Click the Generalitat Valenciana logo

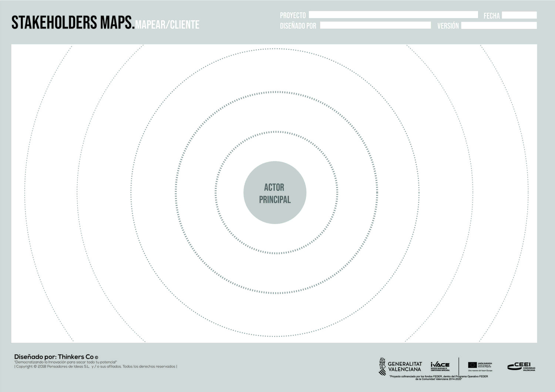coord(400,366)
